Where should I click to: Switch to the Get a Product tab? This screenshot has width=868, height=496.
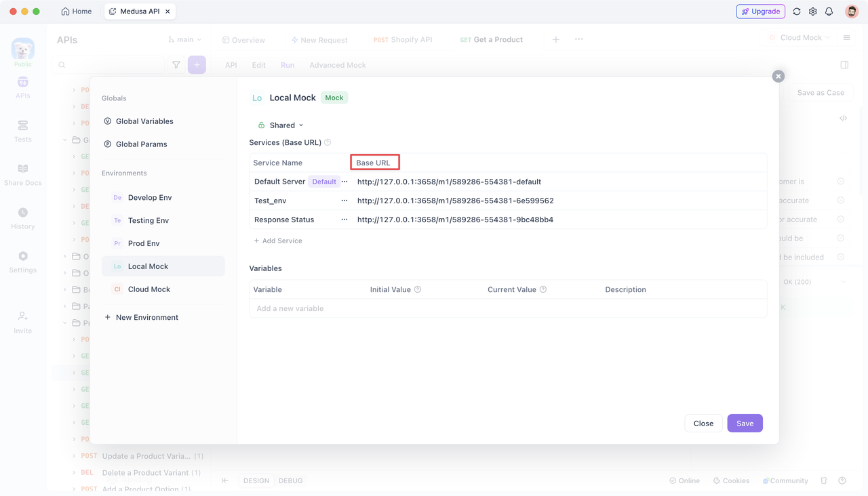pyautogui.click(x=492, y=40)
